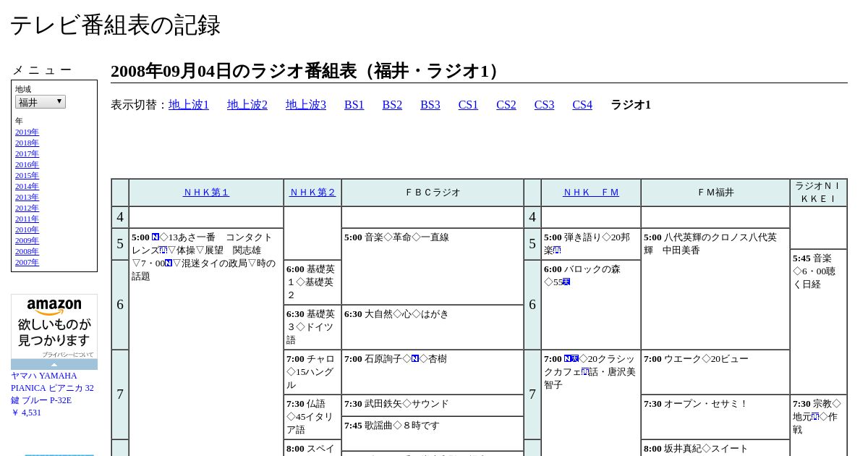This screenshot has width=868, height=456.
Task: Open the 2019年 archive link
Action: click(x=27, y=132)
